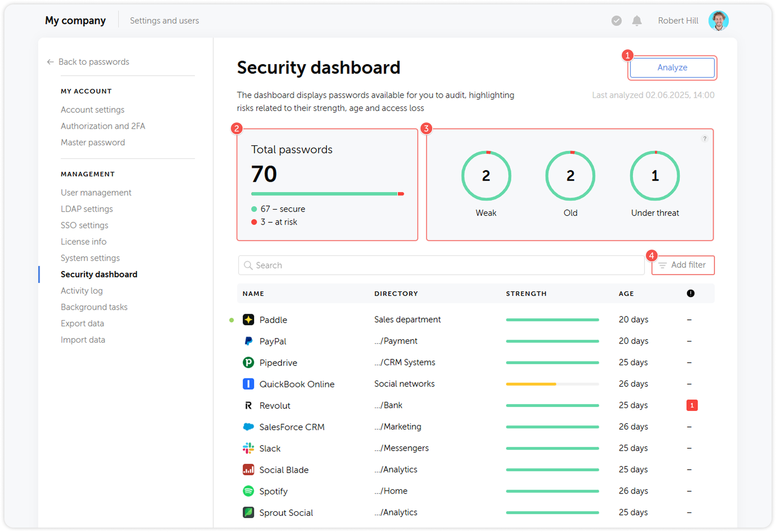Click '67 – secure' legend text
The height and width of the screenshot is (532, 776).
[283, 209]
